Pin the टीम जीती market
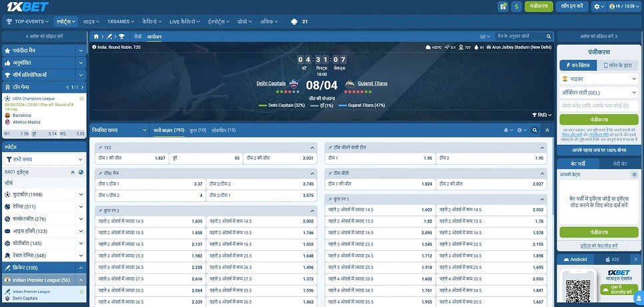Image resolution: width=644 pixels, height=307 pixels. (x=330, y=174)
